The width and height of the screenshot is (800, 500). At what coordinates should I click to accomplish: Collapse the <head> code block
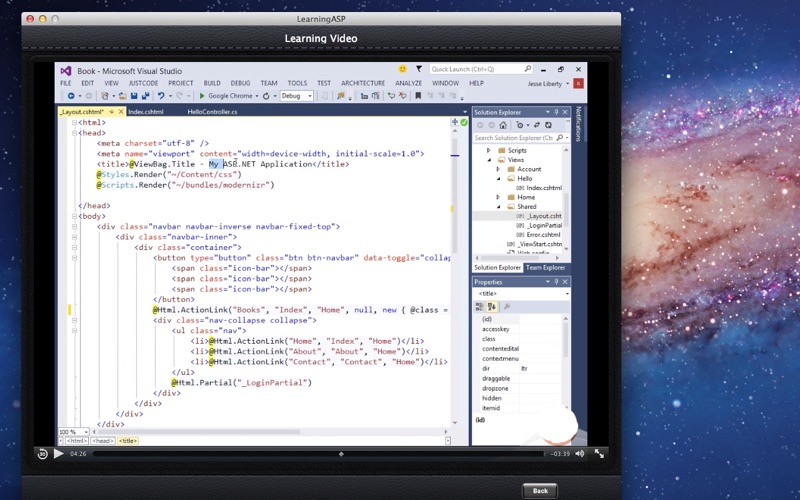click(x=74, y=133)
